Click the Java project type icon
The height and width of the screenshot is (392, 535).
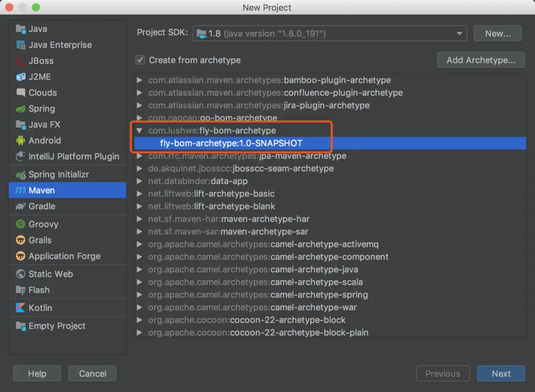(x=21, y=29)
